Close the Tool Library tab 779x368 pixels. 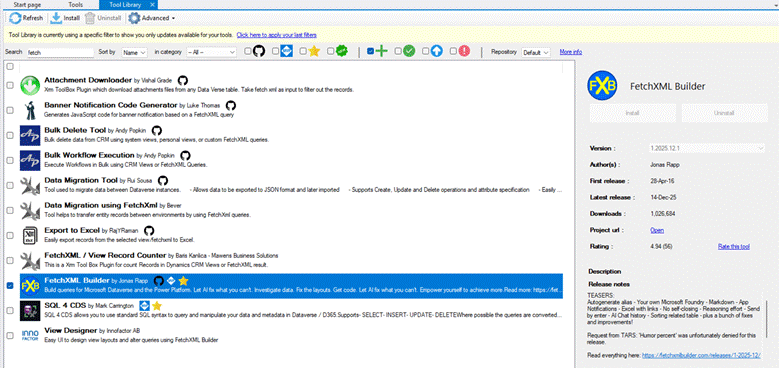coord(153,4)
